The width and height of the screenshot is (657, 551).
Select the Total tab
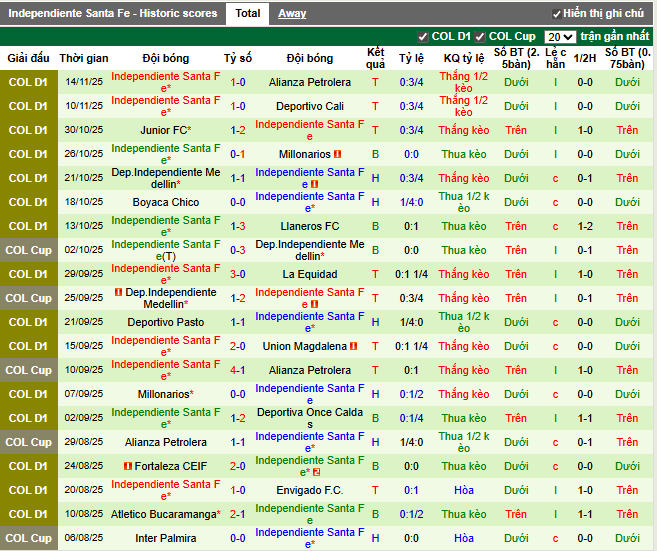(247, 13)
